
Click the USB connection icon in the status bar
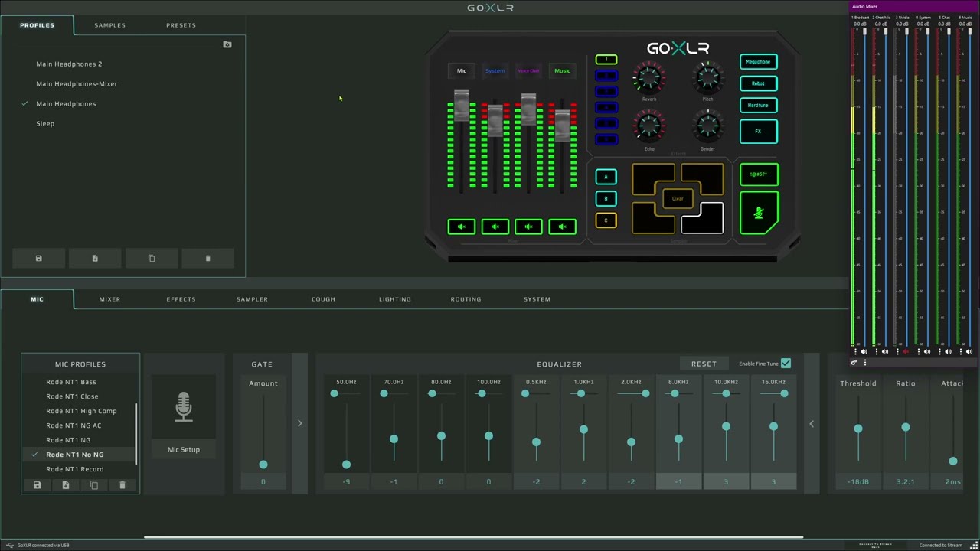[x=9, y=545]
